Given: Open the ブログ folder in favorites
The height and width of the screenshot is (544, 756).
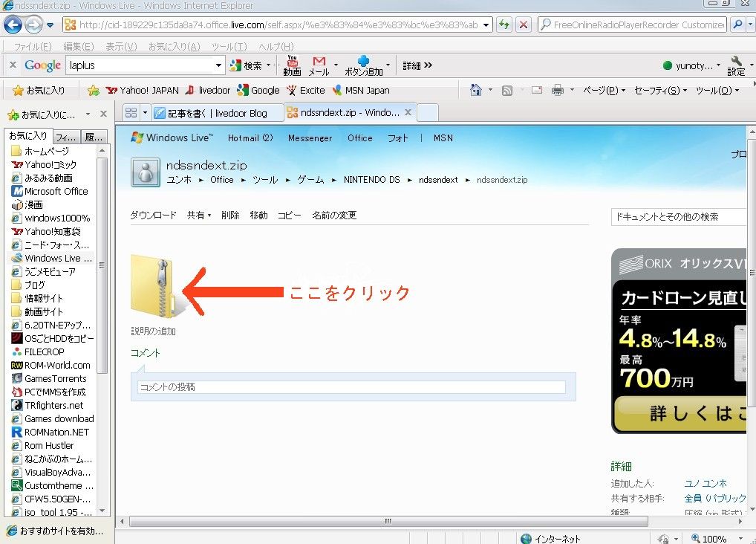Looking at the screenshot, I should tap(28, 285).
